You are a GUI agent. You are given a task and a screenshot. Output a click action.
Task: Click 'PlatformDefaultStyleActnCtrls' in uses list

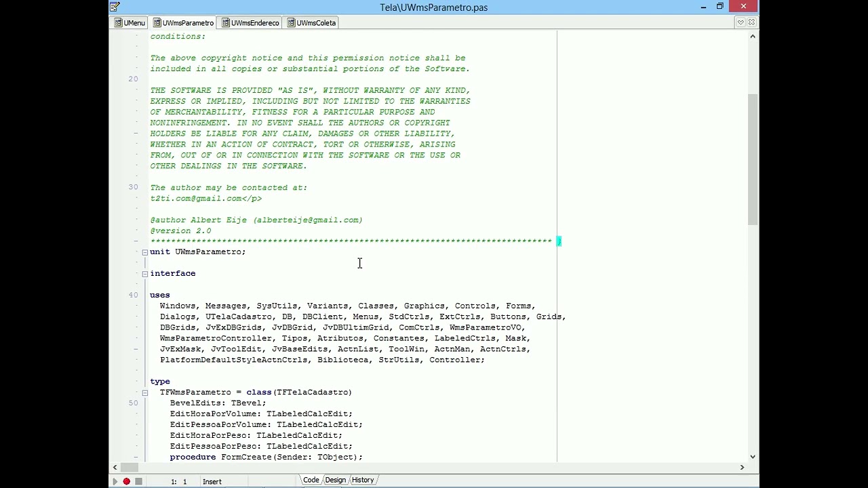233,360
